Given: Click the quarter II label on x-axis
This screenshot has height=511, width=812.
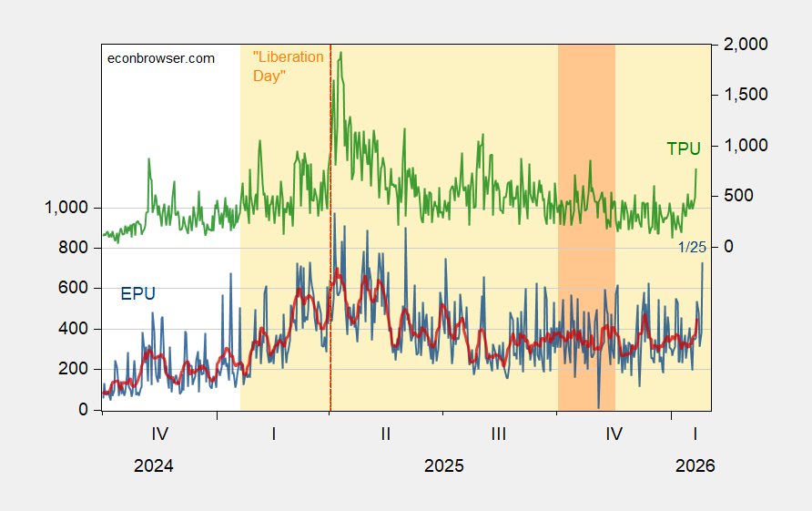Looking at the screenshot, I should pyautogui.click(x=386, y=434).
